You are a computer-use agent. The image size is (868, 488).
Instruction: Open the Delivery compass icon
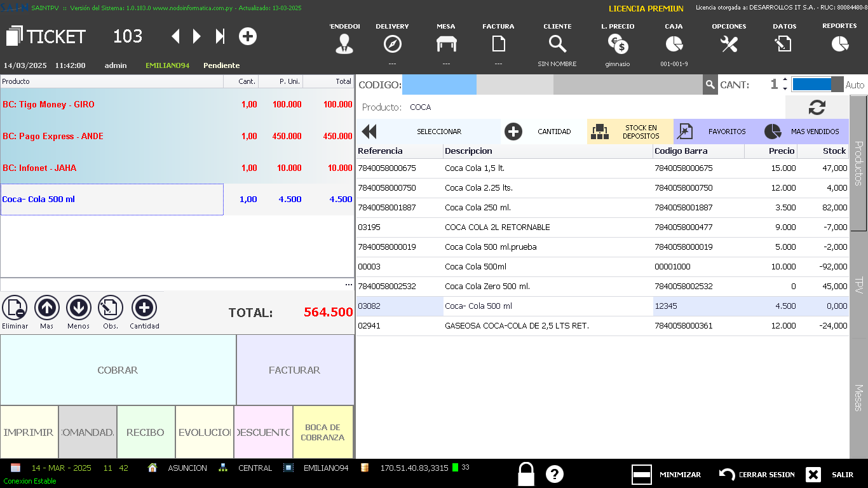[393, 44]
